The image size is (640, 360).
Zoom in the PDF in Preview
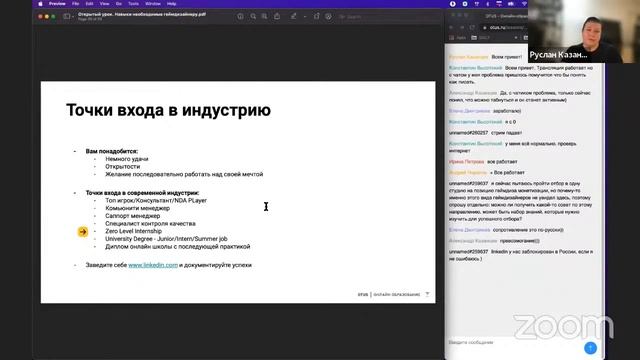(x=264, y=16)
